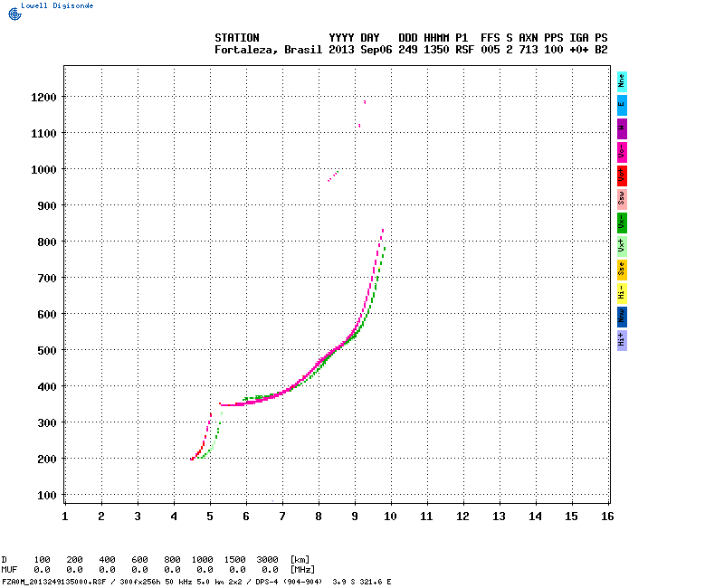Select the pink Ssw legend swatch
The width and height of the screenshot is (724, 588).
coord(622,199)
